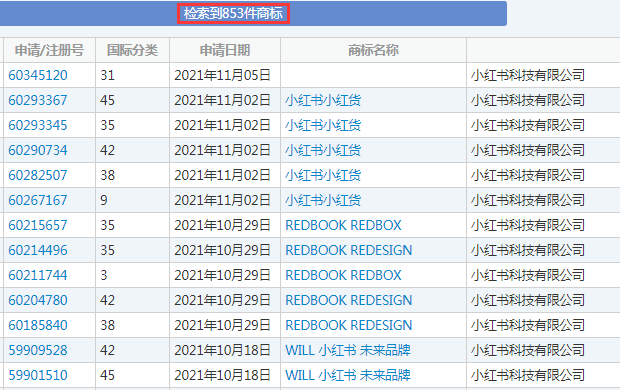Click the 申请日期 column header
The height and width of the screenshot is (390, 620).
tap(225, 50)
